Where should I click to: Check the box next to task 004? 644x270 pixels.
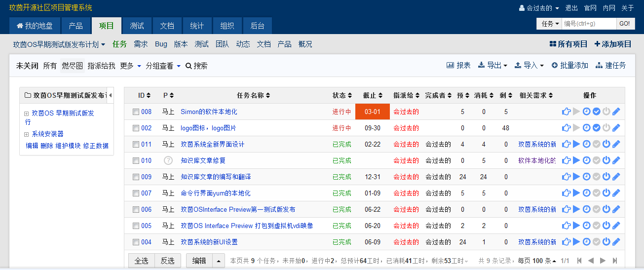(x=136, y=242)
